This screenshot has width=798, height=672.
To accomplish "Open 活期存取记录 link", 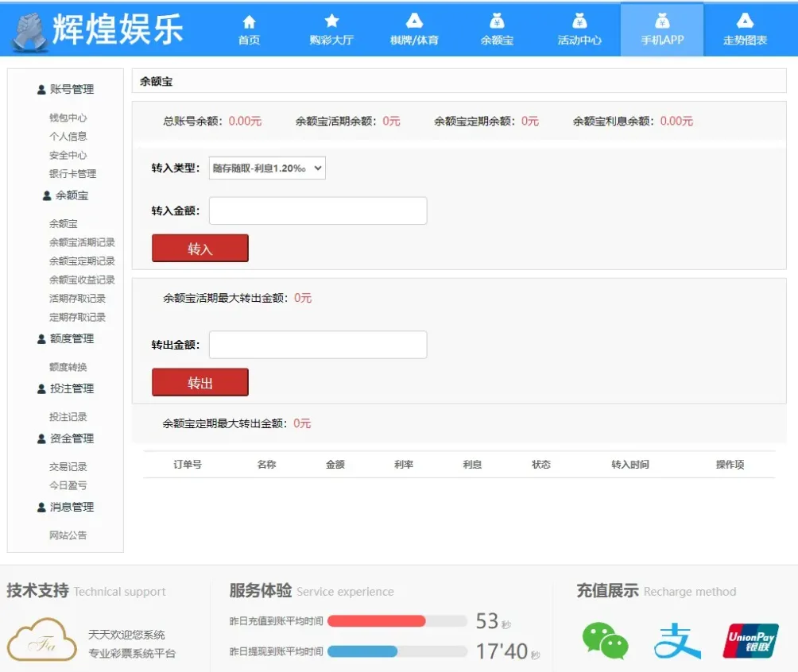I will 77,299.
